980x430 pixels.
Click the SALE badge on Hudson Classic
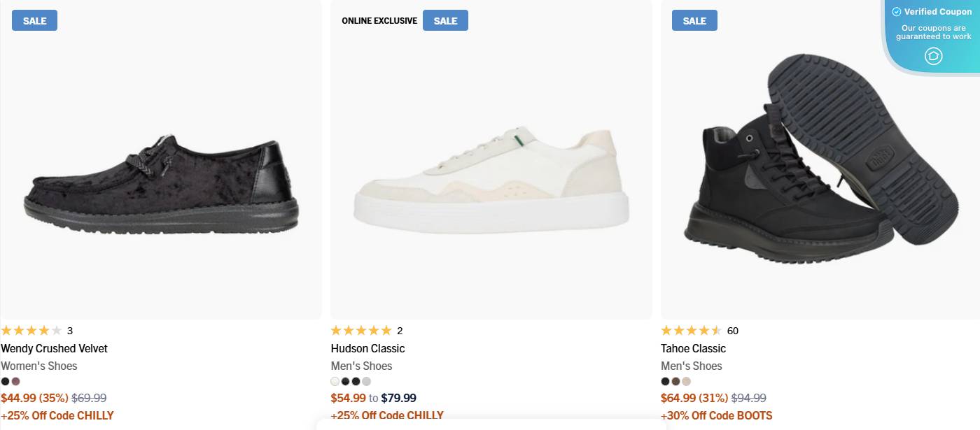click(445, 20)
